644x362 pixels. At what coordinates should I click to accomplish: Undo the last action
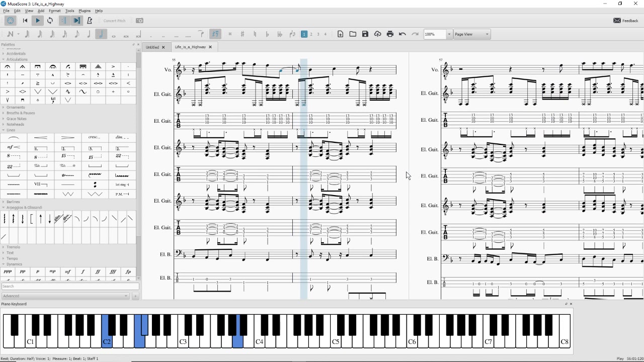pos(403,34)
